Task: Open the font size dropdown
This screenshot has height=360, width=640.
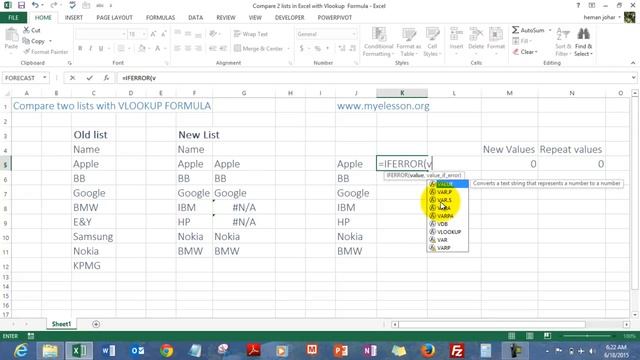Action: (x=144, y=35)
